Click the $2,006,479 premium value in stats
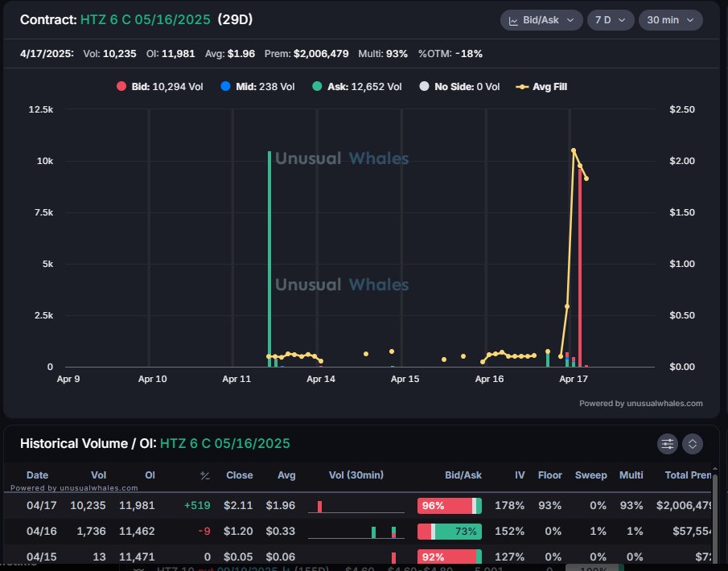728x571 pixels. (x=321, y=54)
